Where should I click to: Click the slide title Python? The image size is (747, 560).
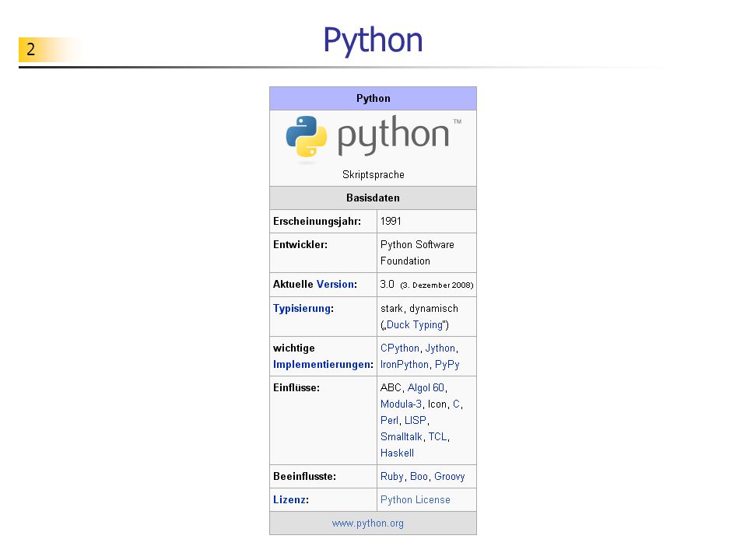(373, 40)
